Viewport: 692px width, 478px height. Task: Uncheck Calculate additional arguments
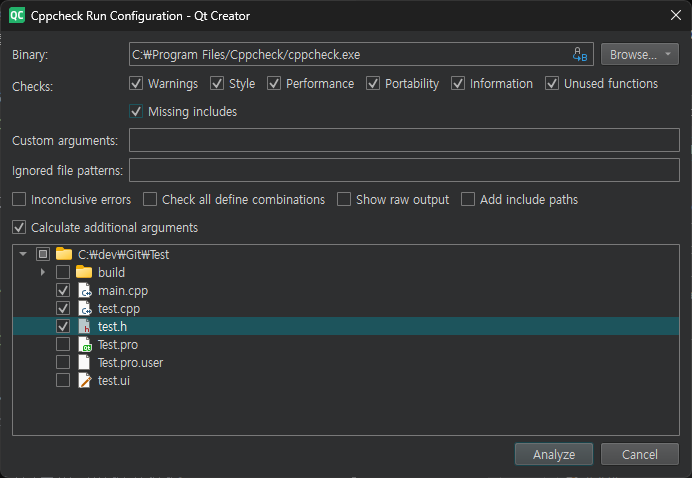19,227
